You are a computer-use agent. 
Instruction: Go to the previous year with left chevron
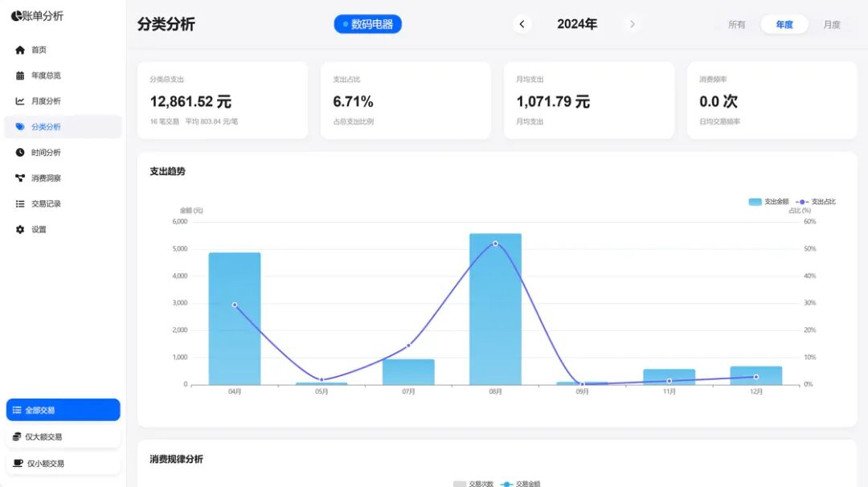coord(522,24)
